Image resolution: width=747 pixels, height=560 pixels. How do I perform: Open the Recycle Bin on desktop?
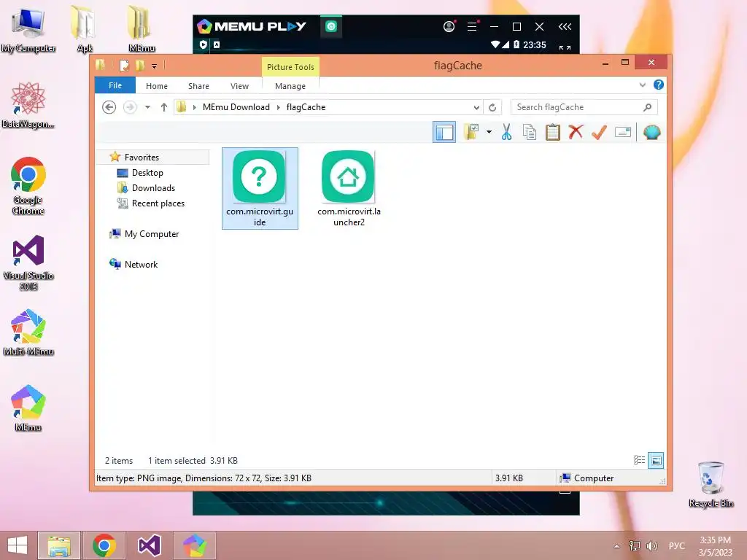click(711, 484)
